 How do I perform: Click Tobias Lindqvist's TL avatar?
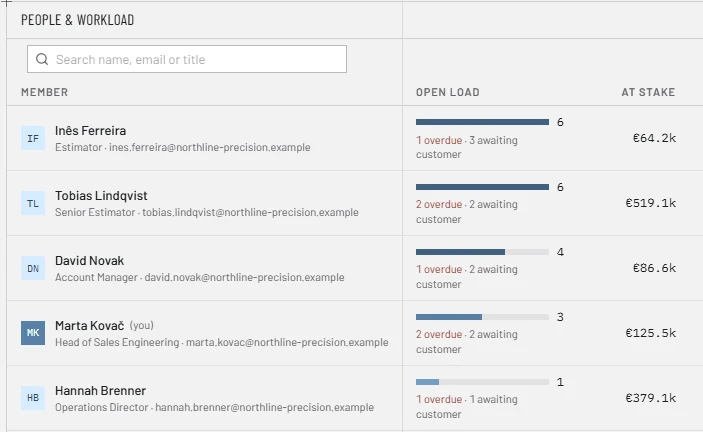[x=33, y=203]
